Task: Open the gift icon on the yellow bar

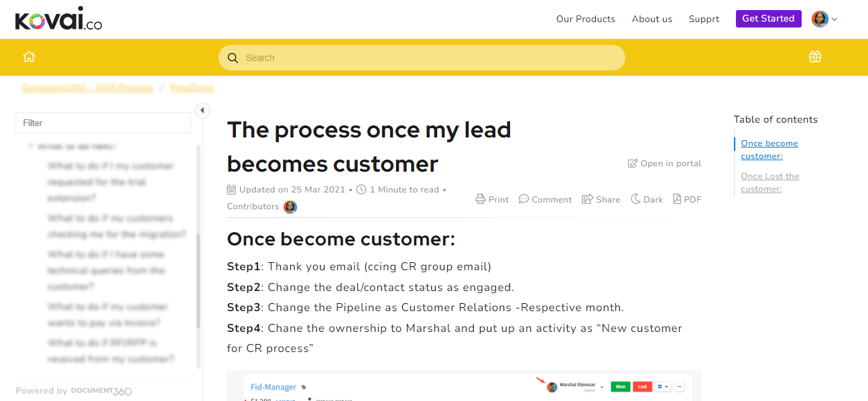Action: tap(815, 57)
